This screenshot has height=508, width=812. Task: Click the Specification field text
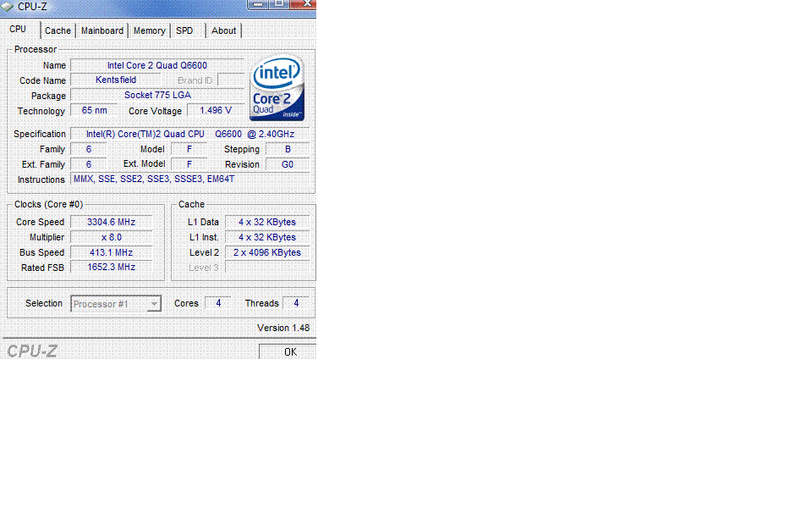coord(190,134)
